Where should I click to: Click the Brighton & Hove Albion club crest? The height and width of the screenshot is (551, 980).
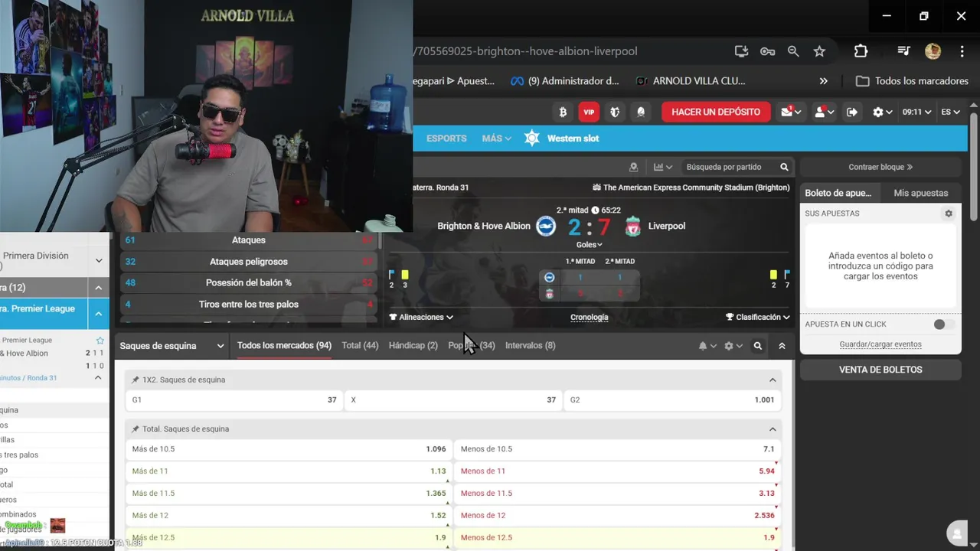coord(546,226)
